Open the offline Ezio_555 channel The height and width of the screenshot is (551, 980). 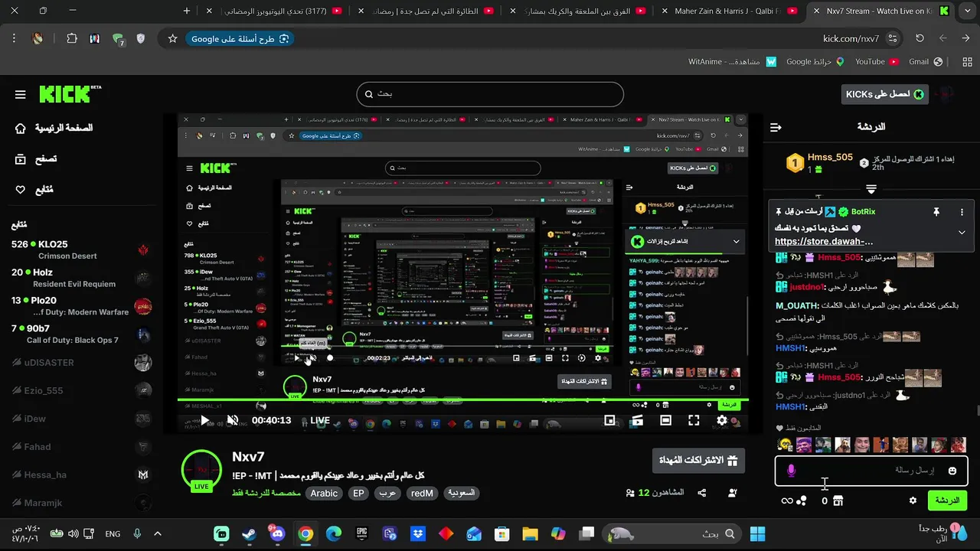(80, 390)
